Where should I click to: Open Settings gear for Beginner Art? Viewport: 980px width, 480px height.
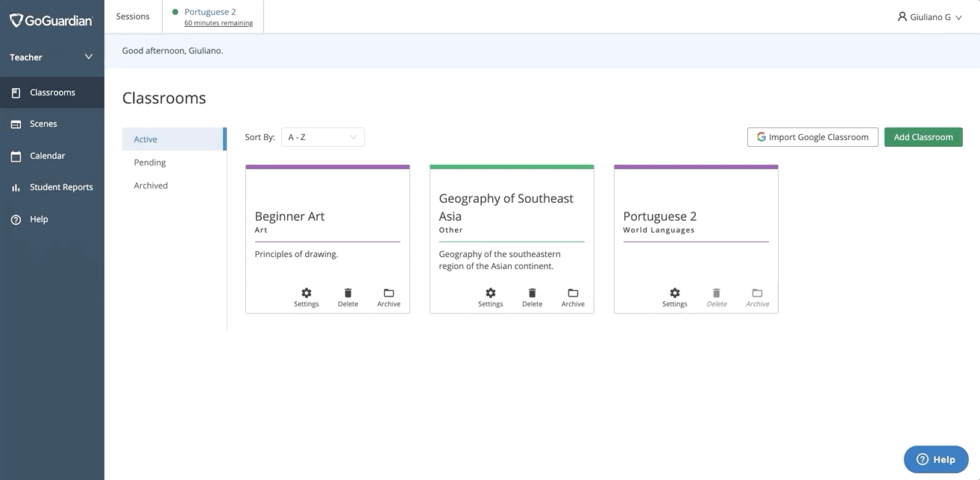[307, 297]
